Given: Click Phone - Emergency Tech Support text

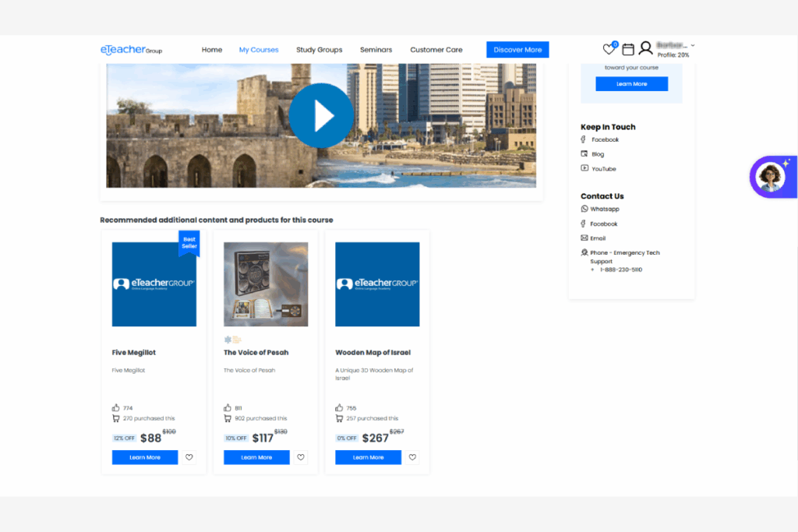Looking at the screenshot, I should coord(625,257).
